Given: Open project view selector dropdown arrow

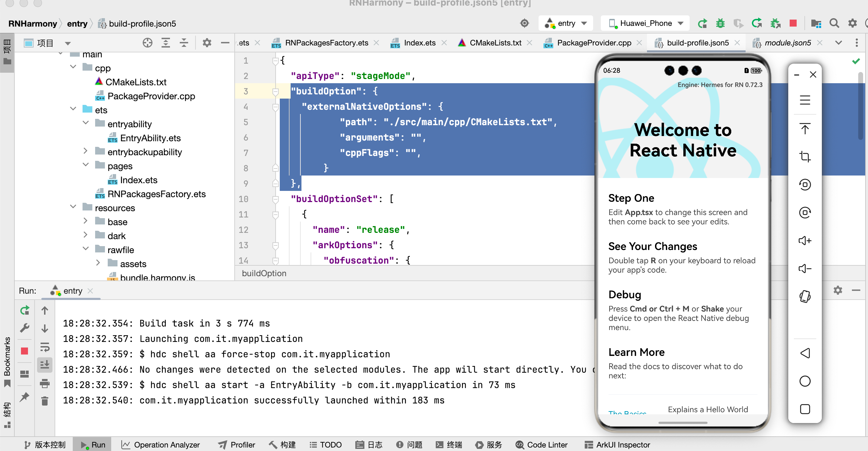Looking at the screenshot, I should pos(68,43).
